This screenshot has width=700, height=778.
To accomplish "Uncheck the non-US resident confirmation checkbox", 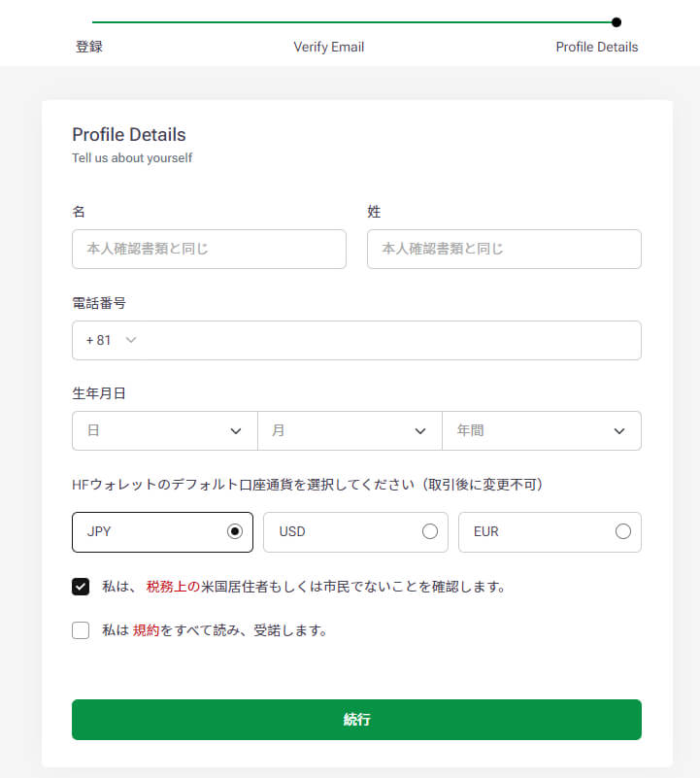I will point(81,587).
